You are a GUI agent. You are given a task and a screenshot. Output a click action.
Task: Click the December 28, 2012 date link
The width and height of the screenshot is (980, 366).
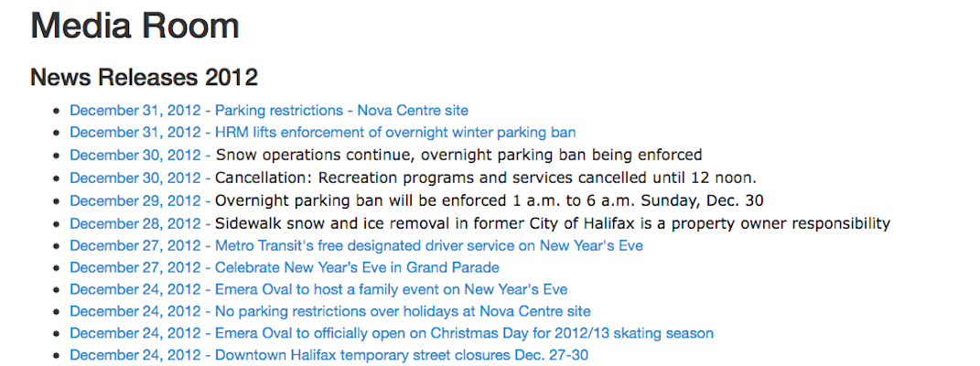pos(135,222)
